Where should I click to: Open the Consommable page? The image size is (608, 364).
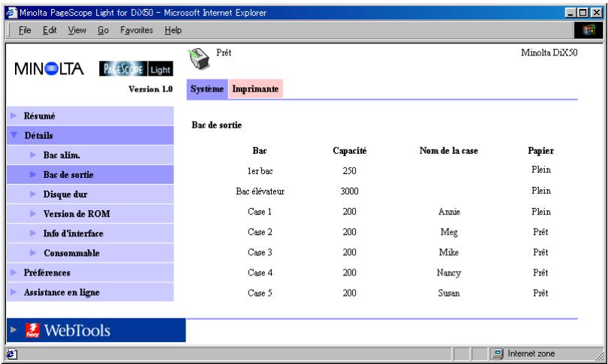pos(90,253)
